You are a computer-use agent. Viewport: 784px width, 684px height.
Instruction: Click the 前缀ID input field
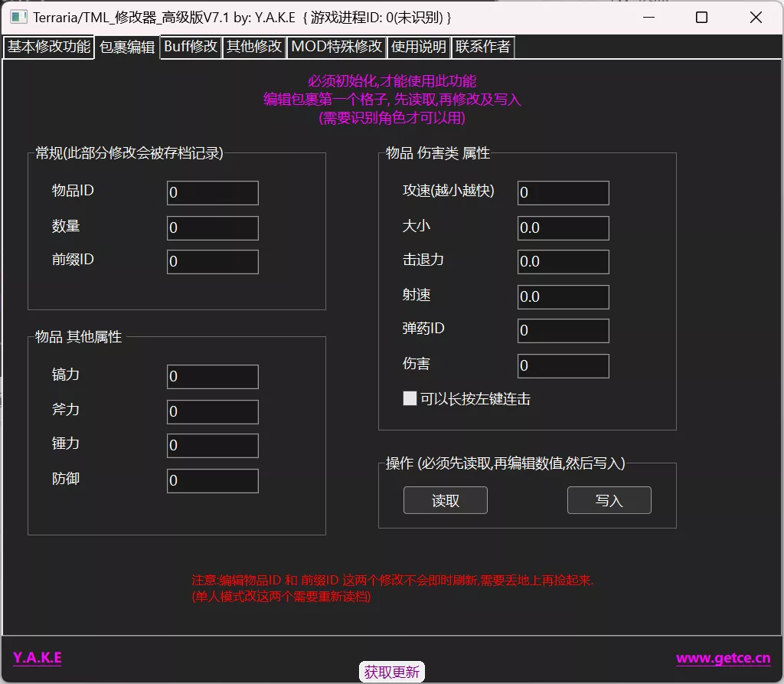(213, 262)
